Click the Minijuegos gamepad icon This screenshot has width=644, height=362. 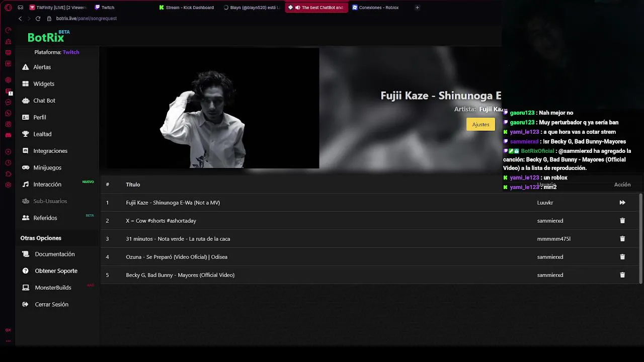click(x=26, y=167)
